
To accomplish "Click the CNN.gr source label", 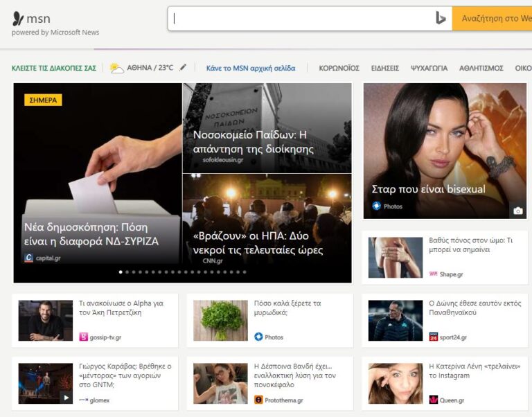I will point(213,260).
